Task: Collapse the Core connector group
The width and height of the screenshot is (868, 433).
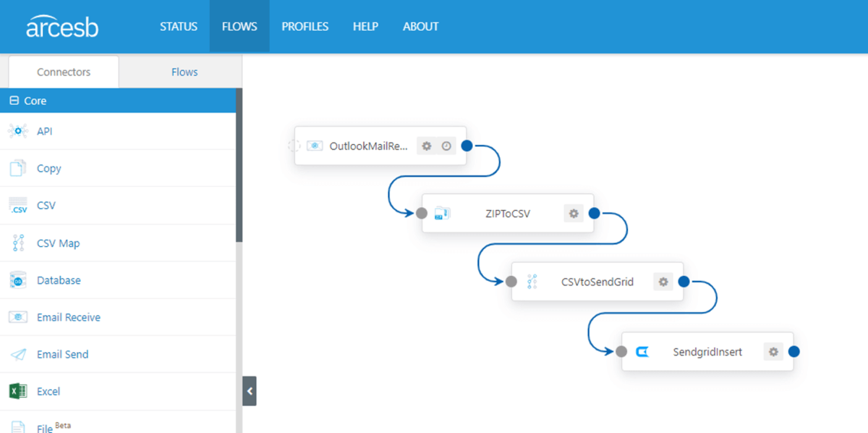Action: coord(14,101)
